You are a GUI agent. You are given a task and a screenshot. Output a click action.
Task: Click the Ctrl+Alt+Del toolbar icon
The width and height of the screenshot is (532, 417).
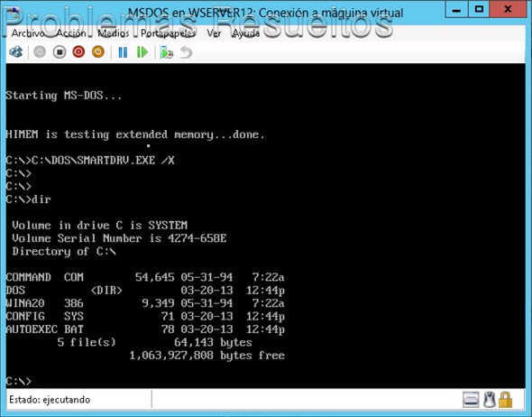[16, 52]
